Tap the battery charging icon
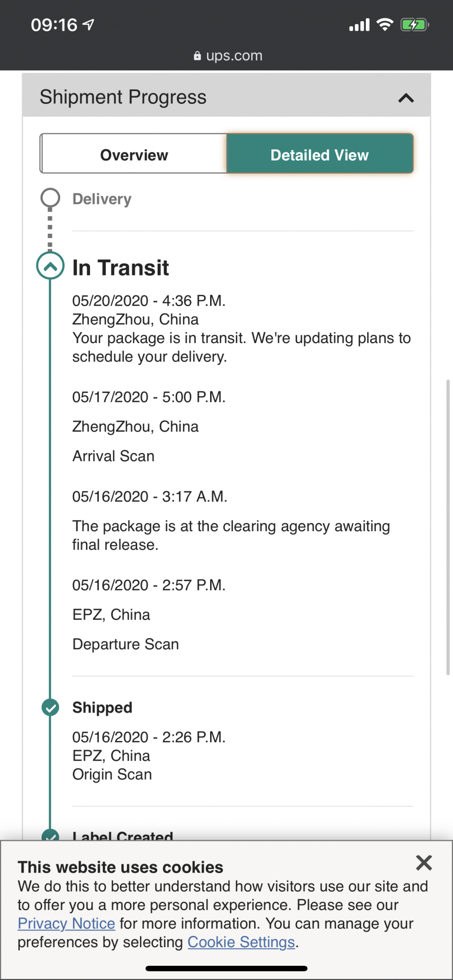 click(414, 24)
